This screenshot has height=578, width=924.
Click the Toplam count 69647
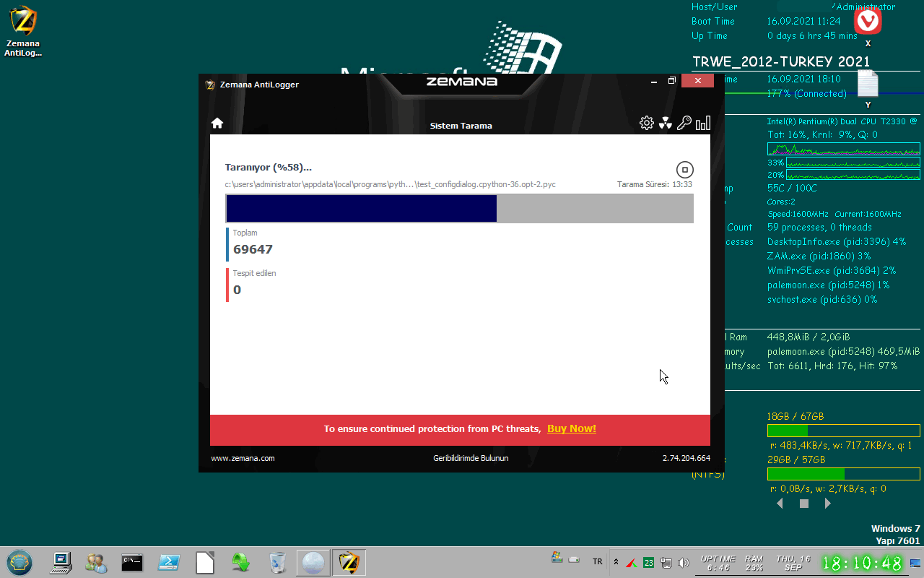tap(253, 249)
